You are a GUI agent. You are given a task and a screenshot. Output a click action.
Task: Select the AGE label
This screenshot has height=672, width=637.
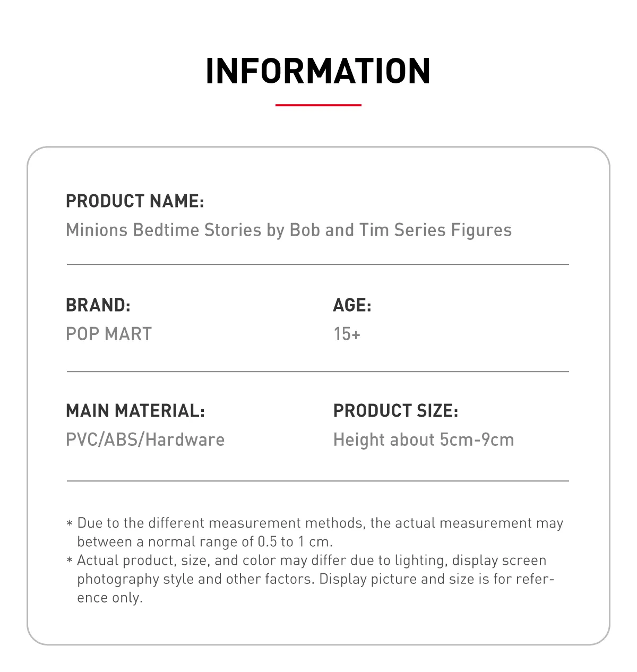click(352, 305)
